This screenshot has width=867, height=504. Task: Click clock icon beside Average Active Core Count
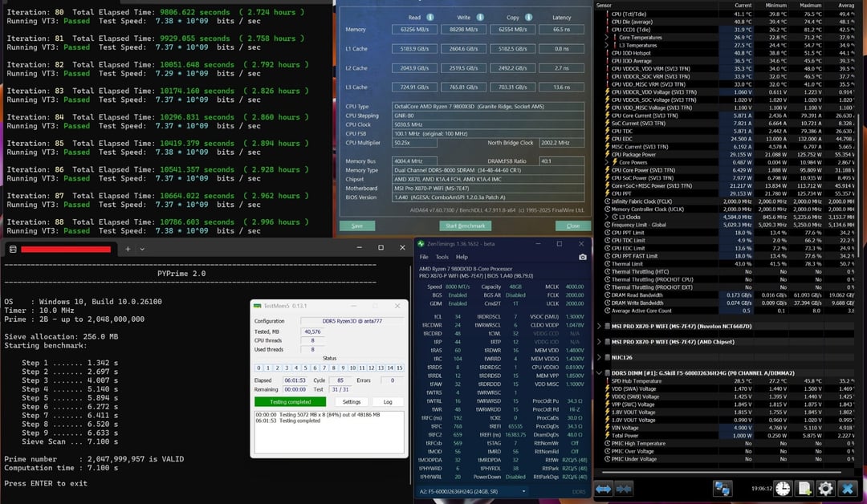(607, 311)
